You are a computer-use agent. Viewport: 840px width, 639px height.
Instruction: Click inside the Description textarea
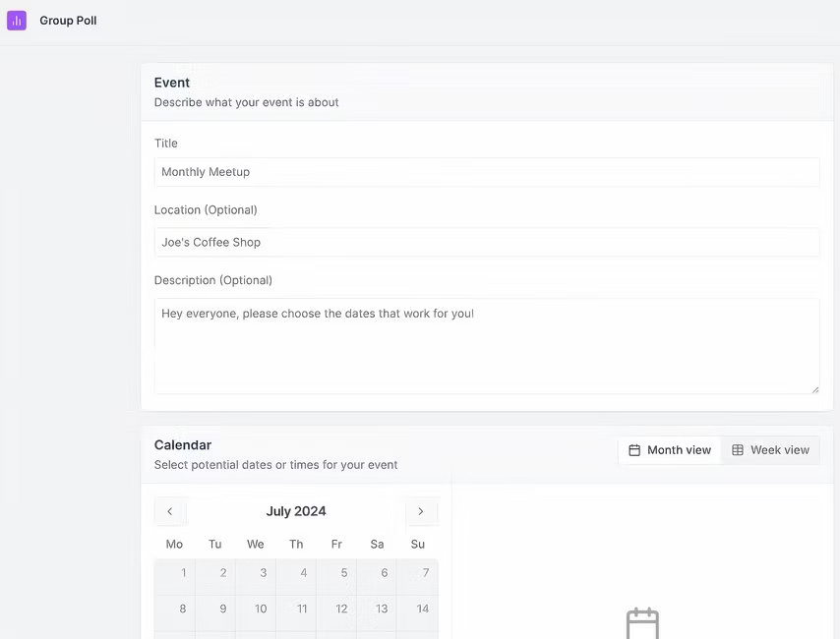pos(487,344)
